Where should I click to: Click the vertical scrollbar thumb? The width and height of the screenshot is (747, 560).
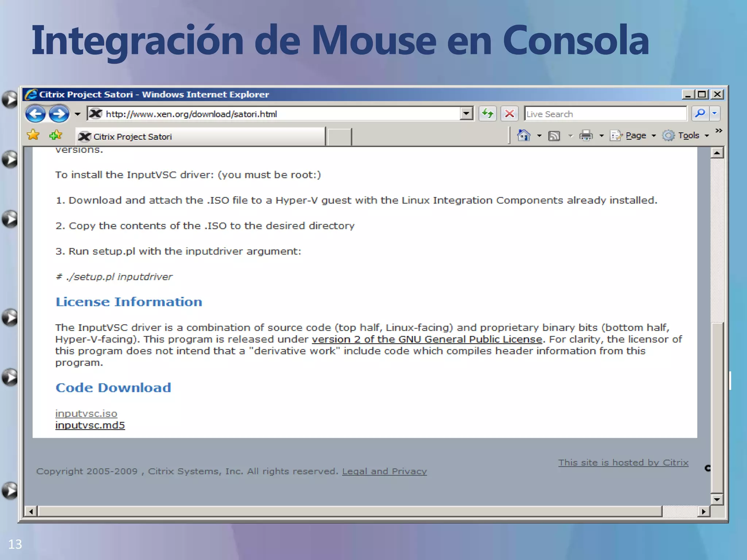pyautogui.click(x=717, y=408)
